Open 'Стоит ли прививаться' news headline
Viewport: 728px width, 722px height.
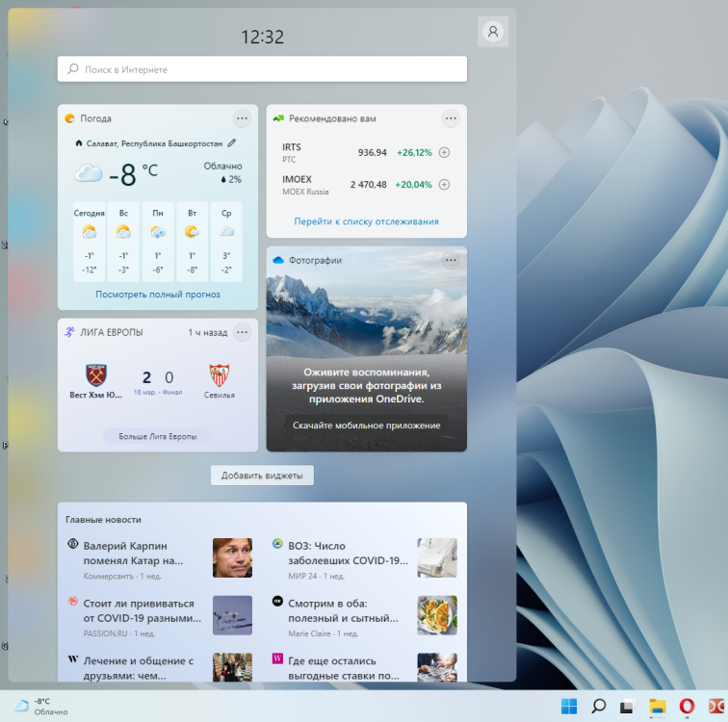coord(143,610)
